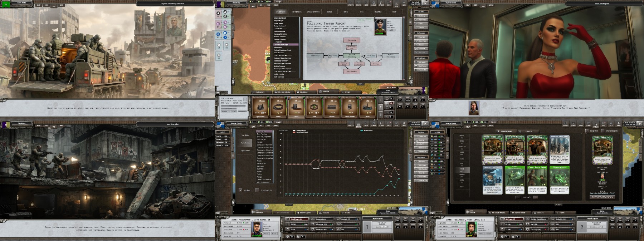Click YOUR REGIME button in Seattle panel
Viewport: 644px width, 241px height.
click(596, 227)
